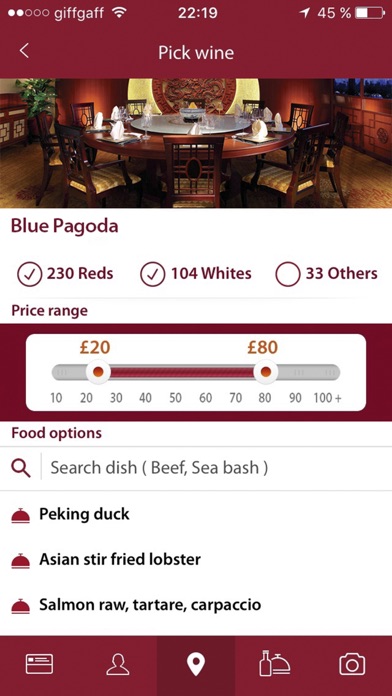Select the location pin tab
392x696 pixels.
tap(196, 665)
